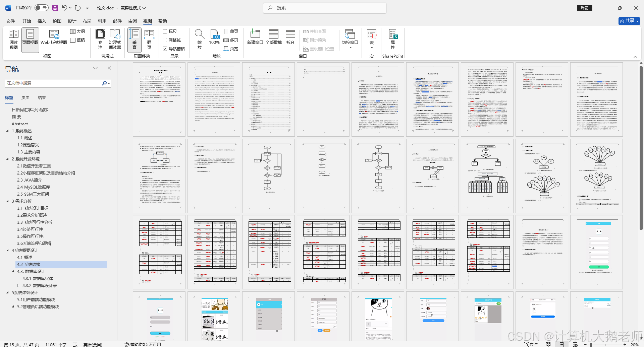644x347 pixels.
Task: Jump to 2.4 MySQL数据库 heading
Action: pos(34,187)
